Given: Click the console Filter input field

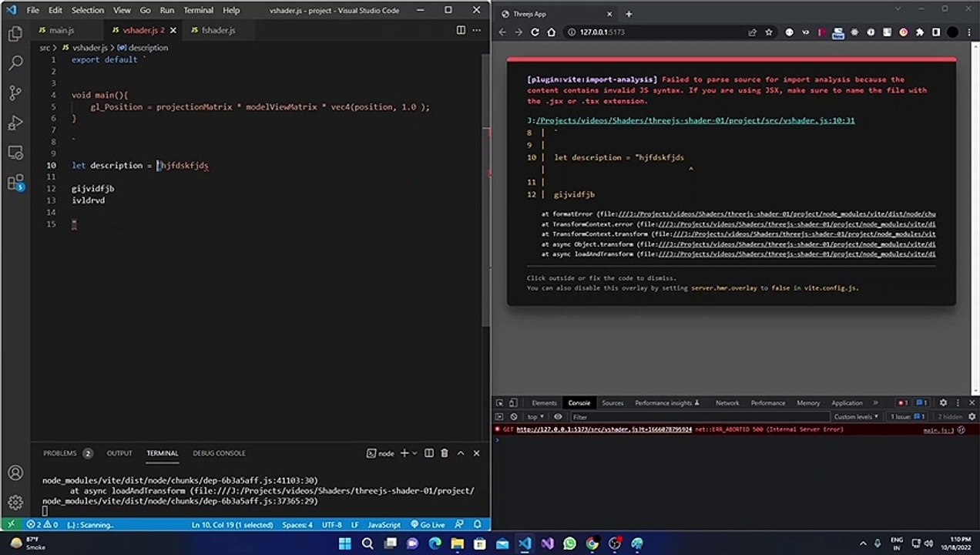Looking at the screenshot, I should [x=693, y=417].
